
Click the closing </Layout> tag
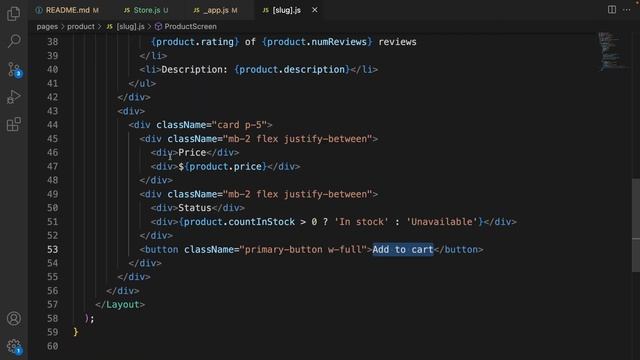click(x=120, y=304)
